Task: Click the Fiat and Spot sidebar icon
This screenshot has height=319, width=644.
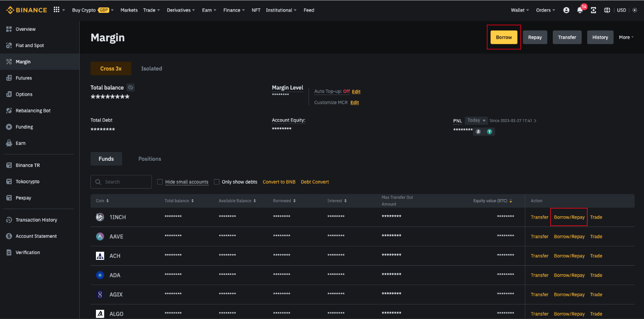Action: [x=9, y=45]
